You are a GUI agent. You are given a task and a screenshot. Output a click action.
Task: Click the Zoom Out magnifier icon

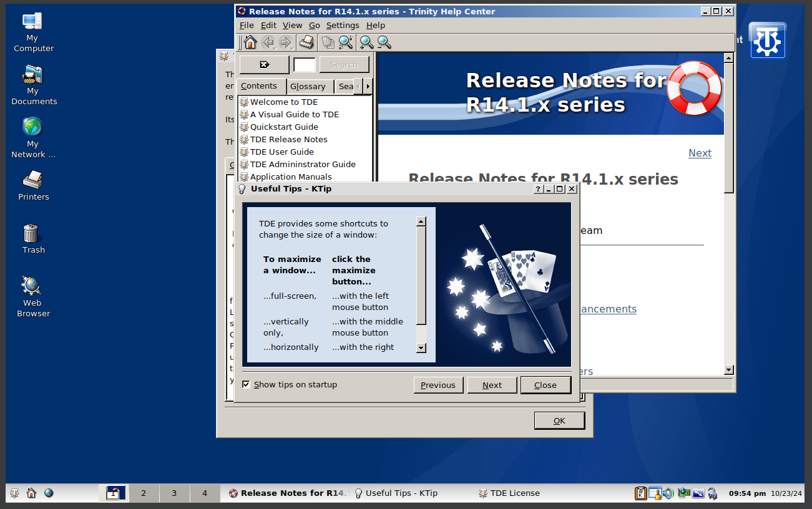384,42
